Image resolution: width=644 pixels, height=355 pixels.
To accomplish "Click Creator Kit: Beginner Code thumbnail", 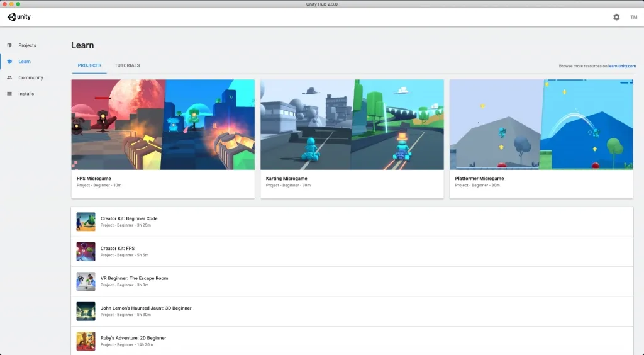I will [x=86, y=222].
